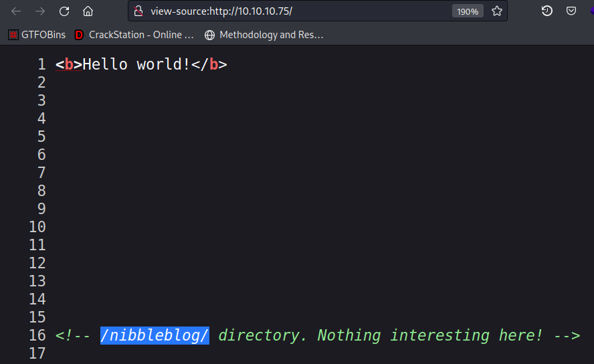594x364 pixels.
Task: Click line number 1
Action: pos(41,64)
